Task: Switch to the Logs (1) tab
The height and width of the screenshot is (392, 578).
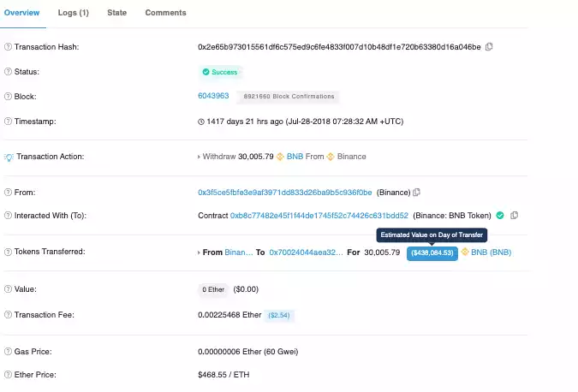Action: coord(74,13)
